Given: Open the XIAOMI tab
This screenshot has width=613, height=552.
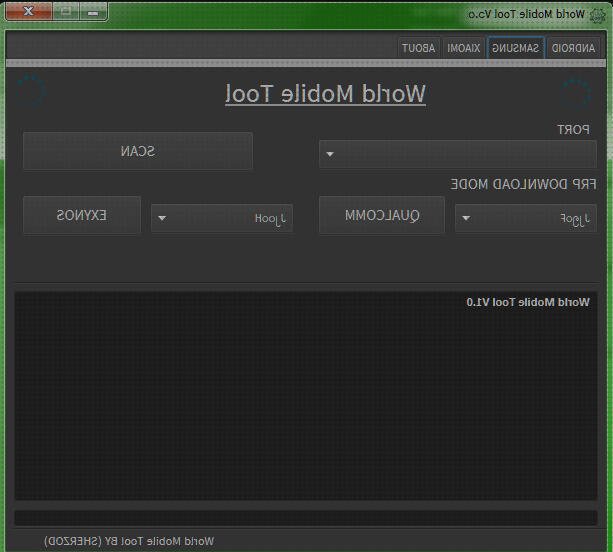Looking at the screenshot, I should [x=463, y=48].
